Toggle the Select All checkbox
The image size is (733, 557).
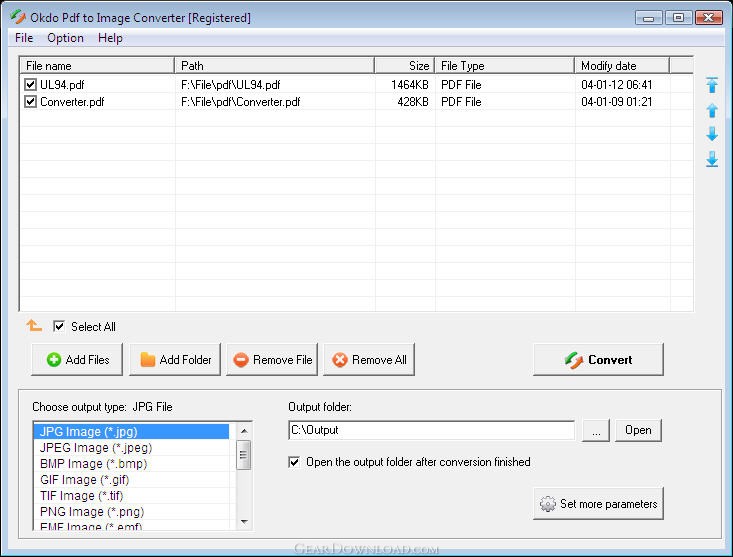click(x=59, y=326)
